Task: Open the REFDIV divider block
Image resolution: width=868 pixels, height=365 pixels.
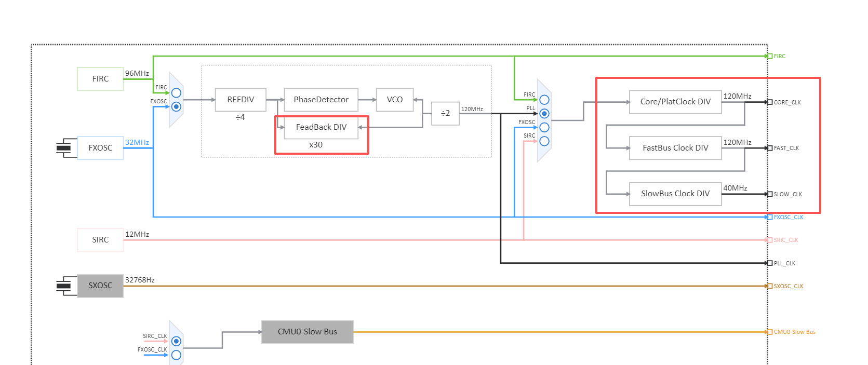Action: pyautogui.click(x=241, y=100)
